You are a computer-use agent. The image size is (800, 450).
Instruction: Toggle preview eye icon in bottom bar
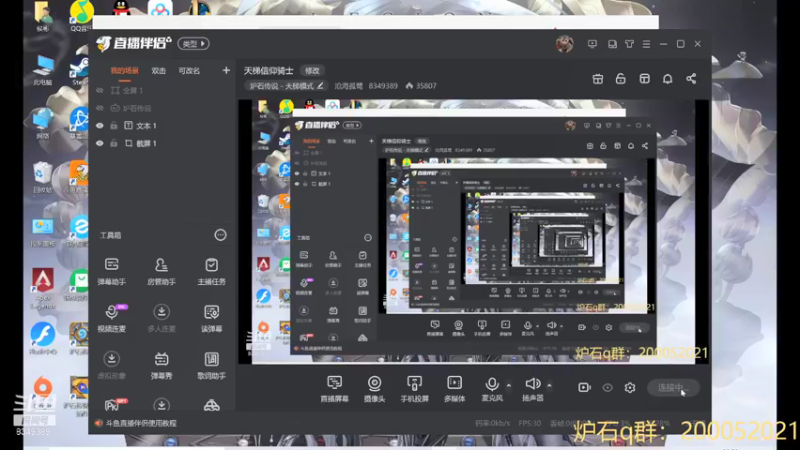point(607,388)
